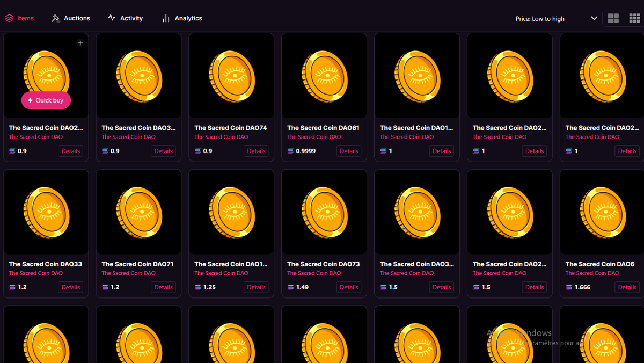The height and width of the screenshot is (363, 644).
Task: Click the plus icon on the first coin card
Action: click(x=80, y=43)
